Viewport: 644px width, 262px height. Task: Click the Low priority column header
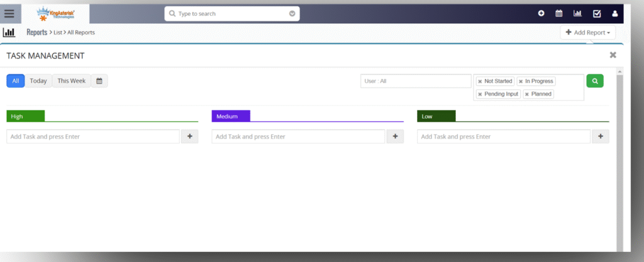click(x=436, y=116)
